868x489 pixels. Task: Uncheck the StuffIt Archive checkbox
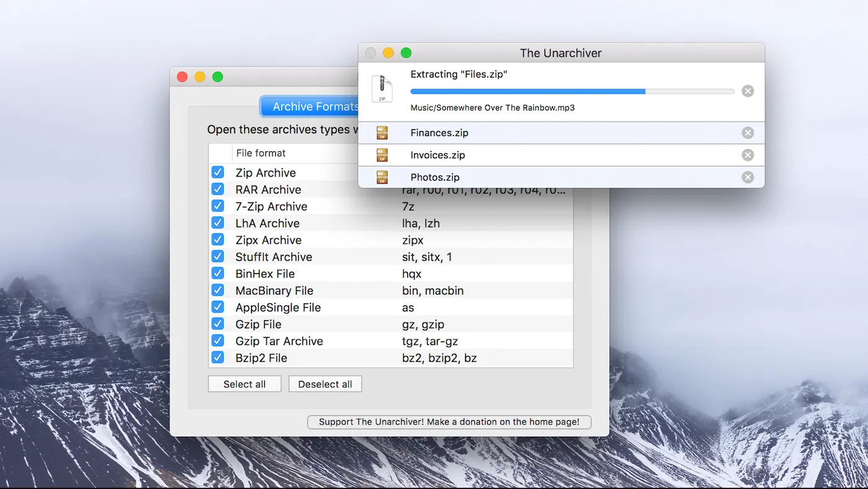pos(218,256)
